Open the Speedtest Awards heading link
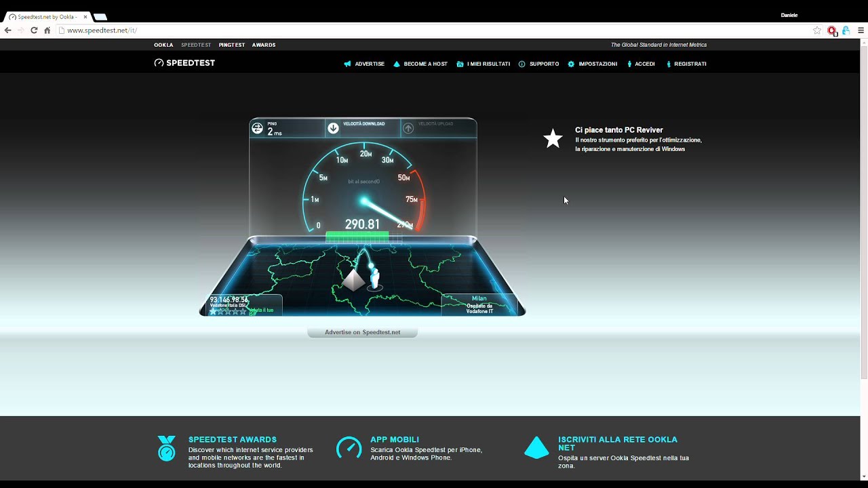This screenshot has width=868, height=488. [x=233, y=439]
